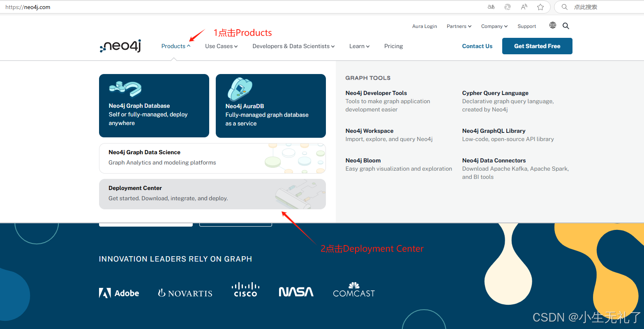Open Neo4j Bloom
The image size is (644, 329).
coord(363,160)
